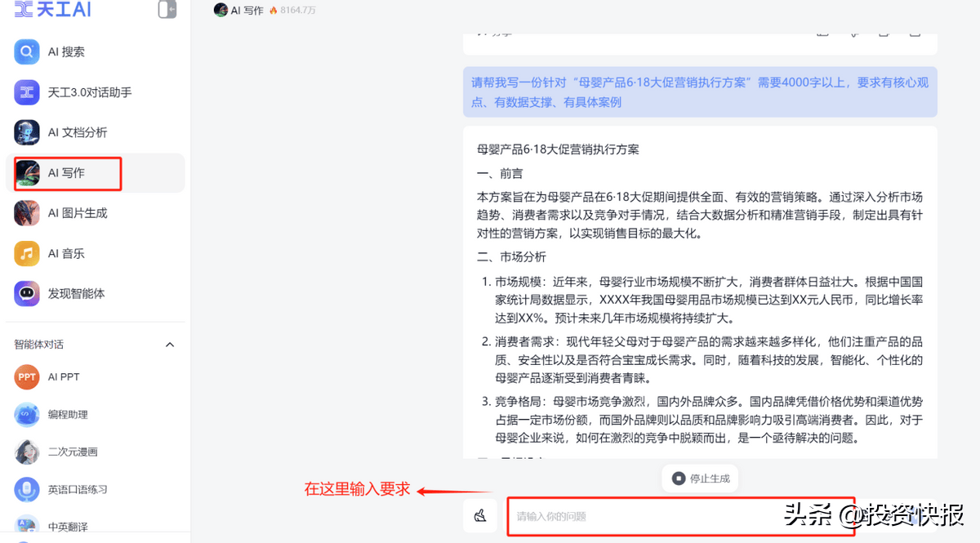980x543 pixels.
Task: Collapse the 智能体对话 section chevron
Action: [x=170, y=345]
